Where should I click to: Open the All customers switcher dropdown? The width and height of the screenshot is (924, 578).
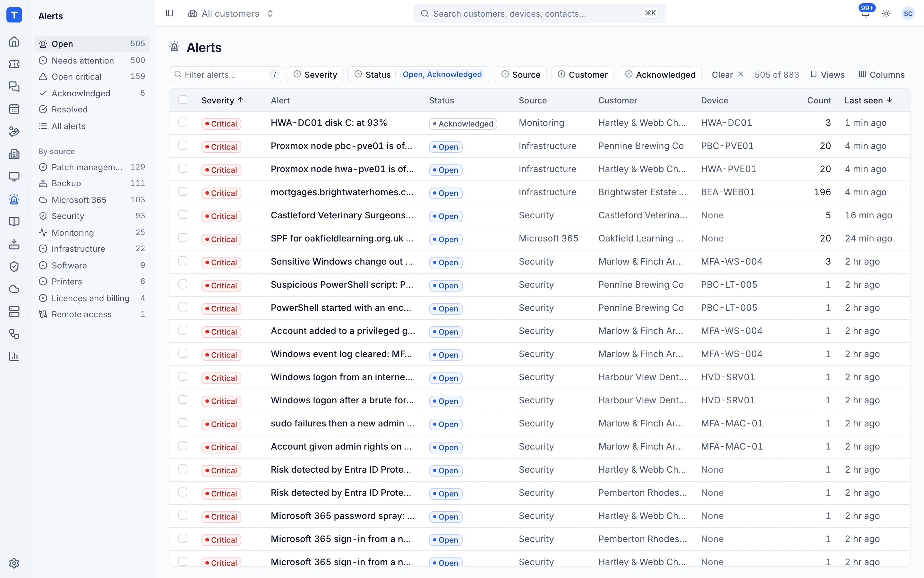coord(231,13)
